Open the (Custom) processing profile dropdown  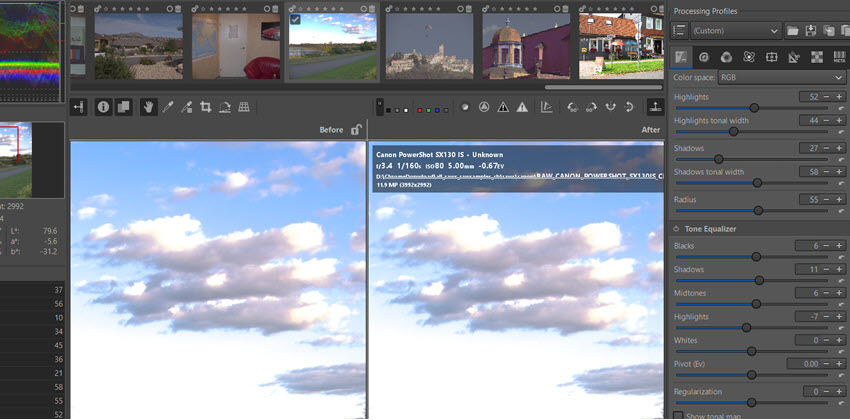pyautogui.click(x=736, y=31)
